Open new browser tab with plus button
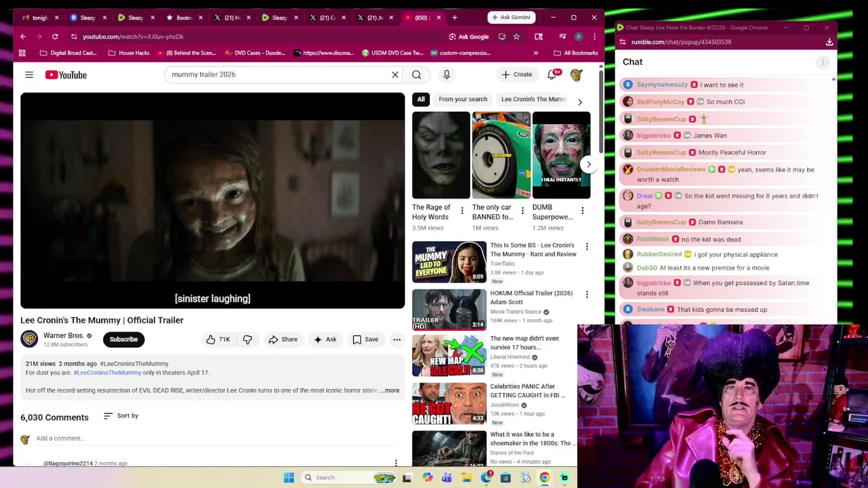The image size is (868, 488). 454,18
